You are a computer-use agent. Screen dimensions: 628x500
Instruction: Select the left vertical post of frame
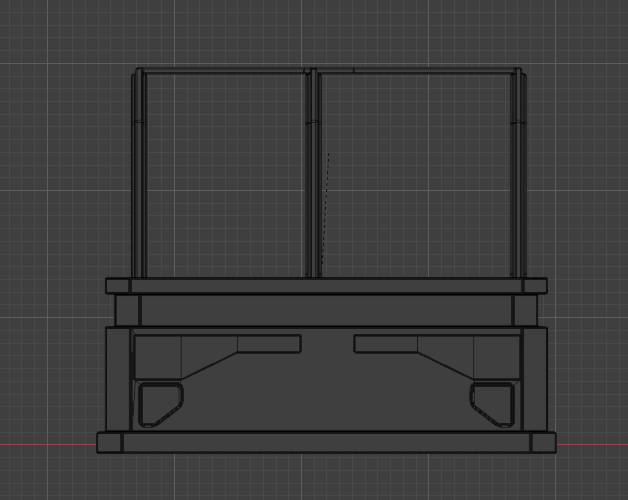point(139,173)
